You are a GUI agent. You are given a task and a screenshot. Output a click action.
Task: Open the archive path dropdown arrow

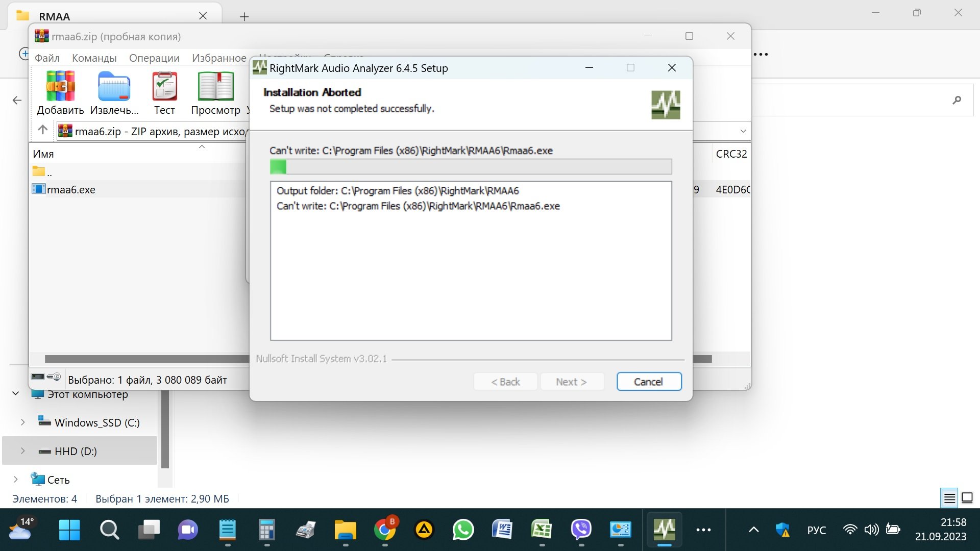[743, 131]
